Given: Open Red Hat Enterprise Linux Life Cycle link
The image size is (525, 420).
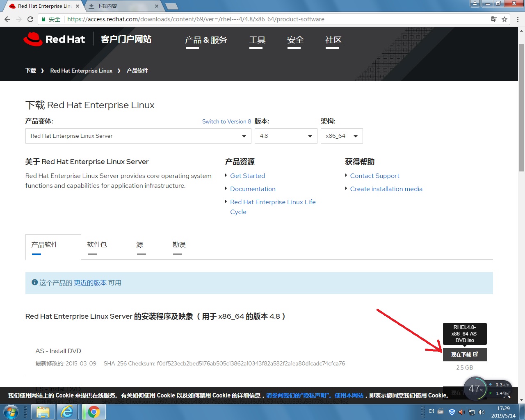Looking at the screenshot, I should [273, 207].
